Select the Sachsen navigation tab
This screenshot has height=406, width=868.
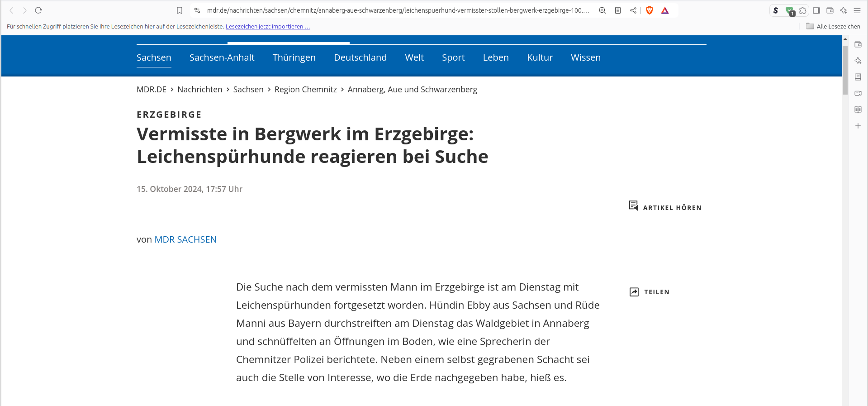click(x=154, y=57)
